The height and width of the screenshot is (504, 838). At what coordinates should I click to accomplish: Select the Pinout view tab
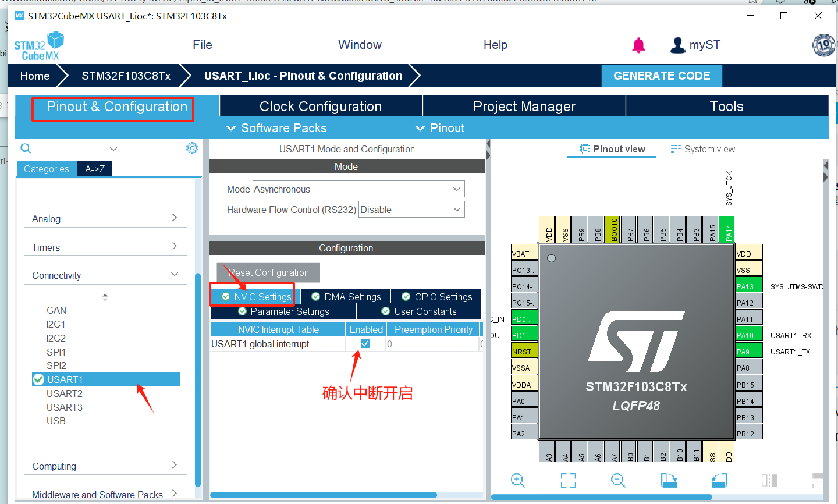pos(612,149)
